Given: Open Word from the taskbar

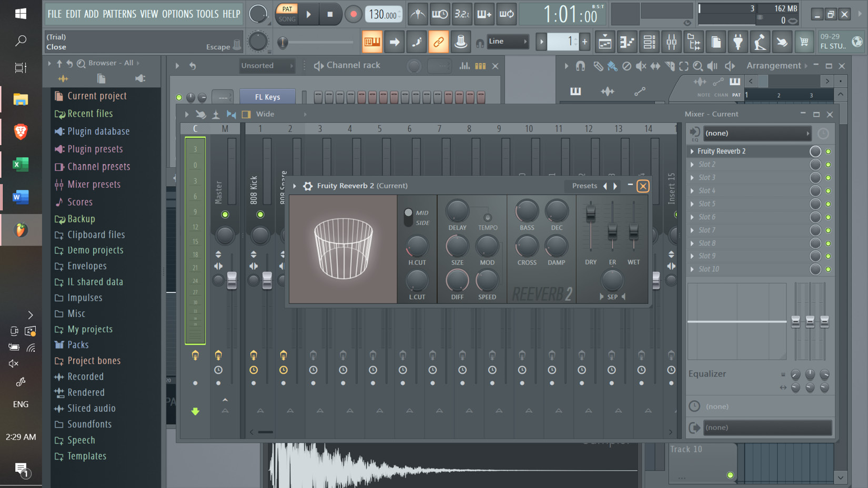Looking at the screenshot, I should (21, 197).
